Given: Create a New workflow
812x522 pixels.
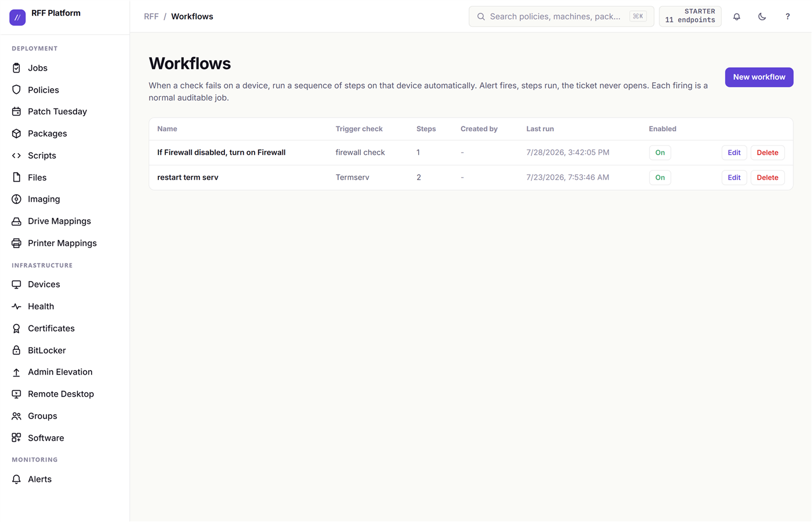Looking at the screenshot, I should tap(759, 77).
